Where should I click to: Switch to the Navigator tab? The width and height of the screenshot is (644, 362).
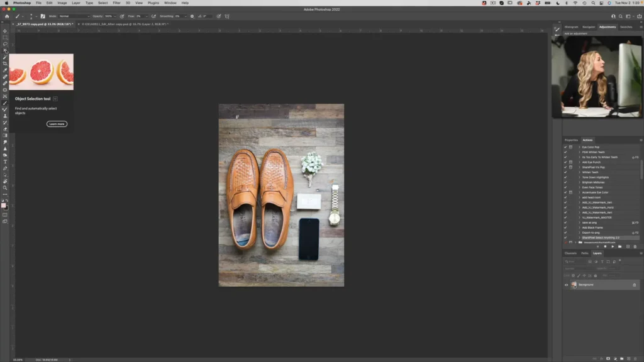coord(589,27)
